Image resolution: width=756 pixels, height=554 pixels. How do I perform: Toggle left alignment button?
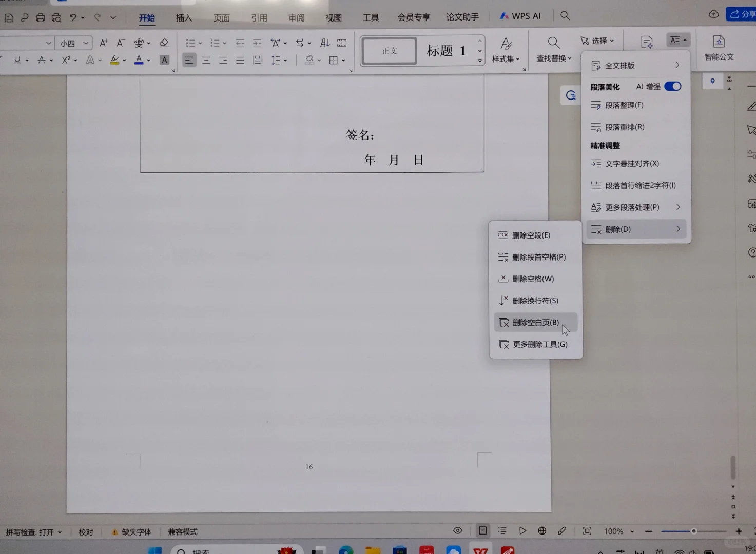pyautogui.click(x=189, y=61)
